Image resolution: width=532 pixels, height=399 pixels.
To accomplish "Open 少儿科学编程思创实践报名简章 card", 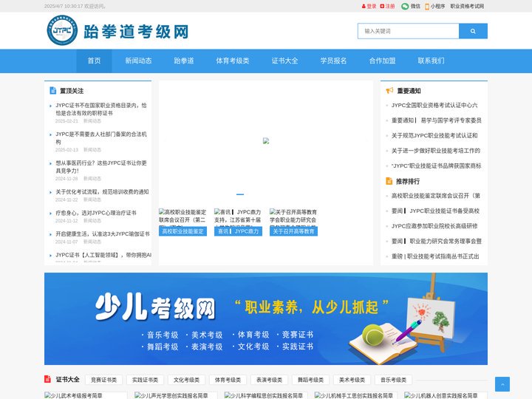I will (x=266, y=395).
